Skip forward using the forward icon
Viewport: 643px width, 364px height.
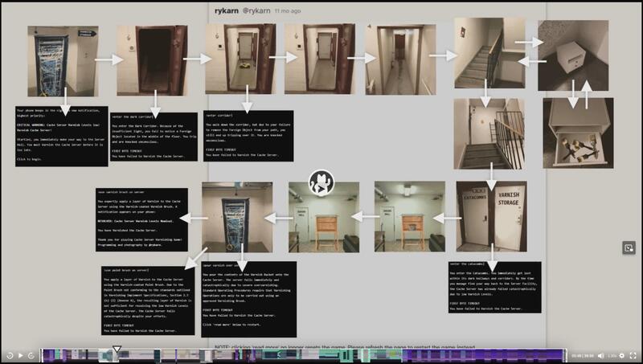31,355
